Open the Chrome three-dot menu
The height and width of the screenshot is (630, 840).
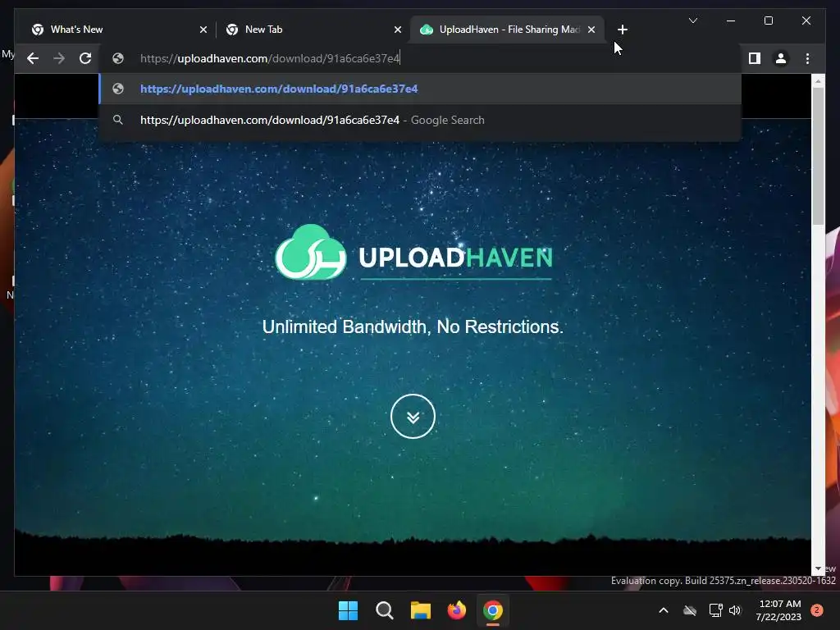click(x=807, y=58)
